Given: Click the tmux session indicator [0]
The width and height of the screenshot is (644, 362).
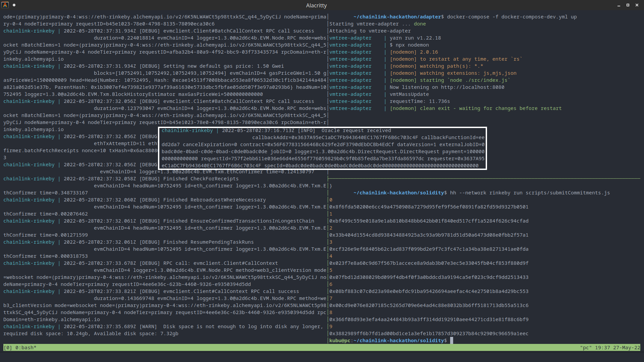Looking at the screenshot, I should pyautogui.click(x=7, y=348).
